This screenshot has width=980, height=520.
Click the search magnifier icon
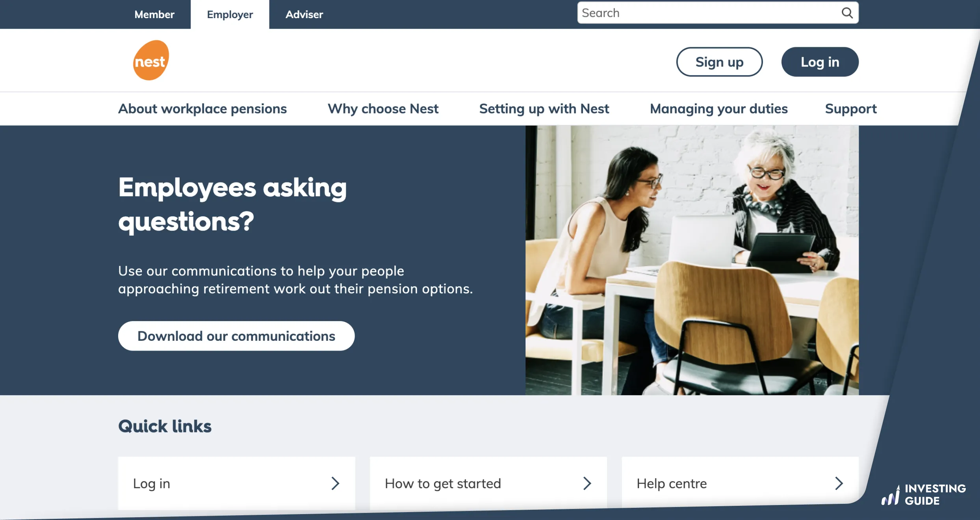pyautogui.click(x=847, y=13)
